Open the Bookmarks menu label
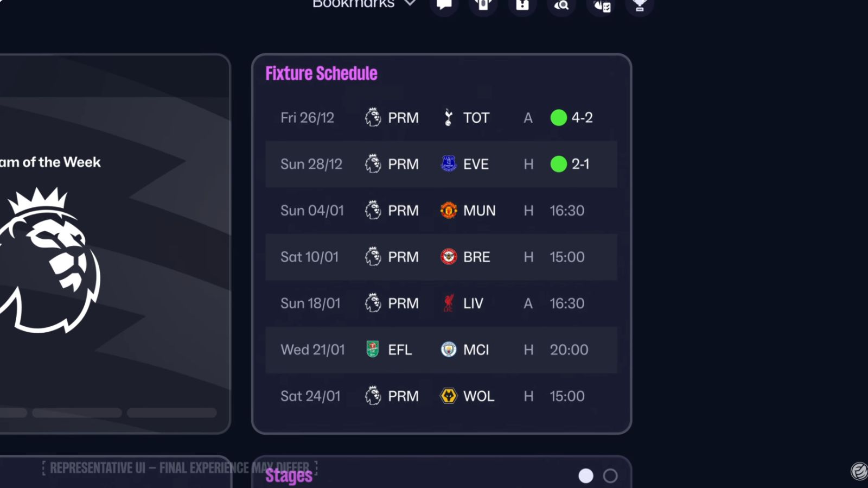 (x=353, y=4)
